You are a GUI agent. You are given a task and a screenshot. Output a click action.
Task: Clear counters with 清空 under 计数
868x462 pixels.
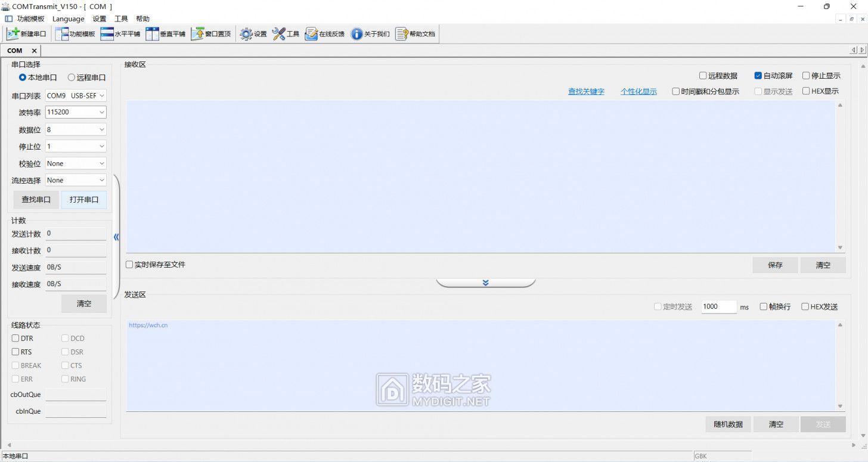click(84, 303)
